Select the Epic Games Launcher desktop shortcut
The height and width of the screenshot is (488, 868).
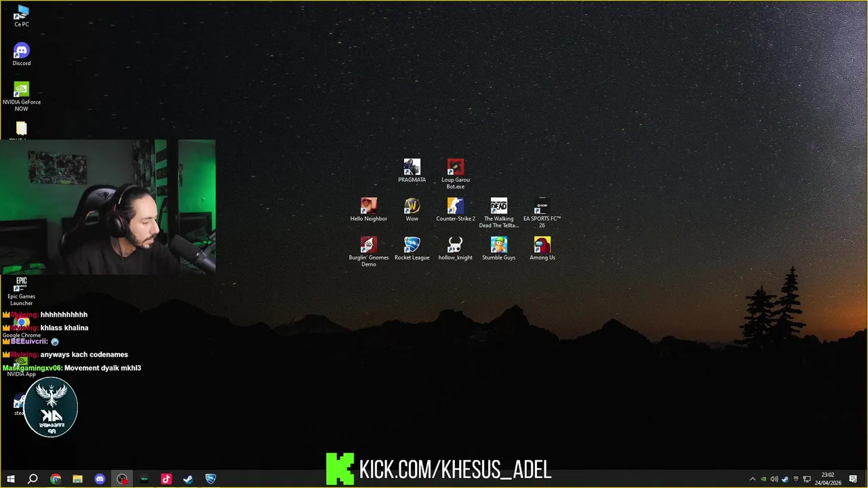21,291
